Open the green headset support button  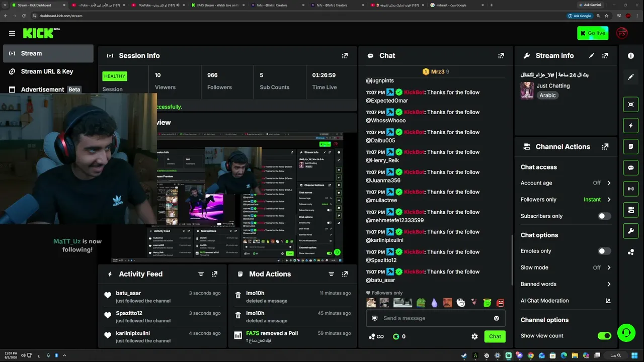626,332
